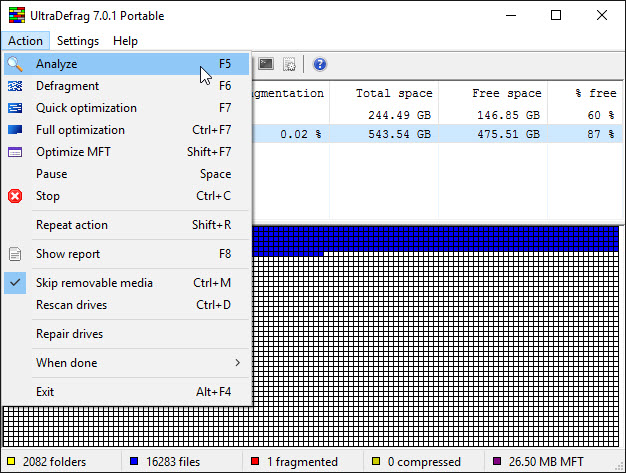Click the 1 fragmented status text
This screenshot has width=626, height=473.
pyautogui.click(x=302, y=462)
